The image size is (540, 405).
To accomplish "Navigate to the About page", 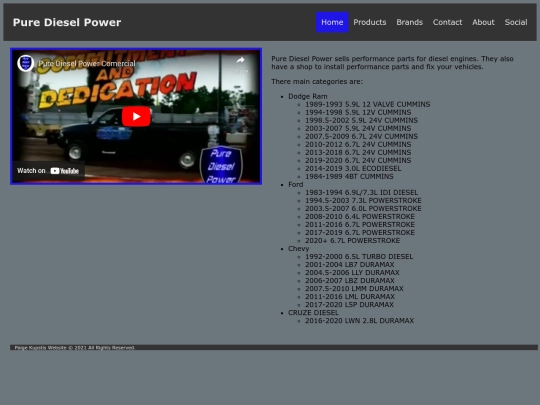I will pos(483,22).
